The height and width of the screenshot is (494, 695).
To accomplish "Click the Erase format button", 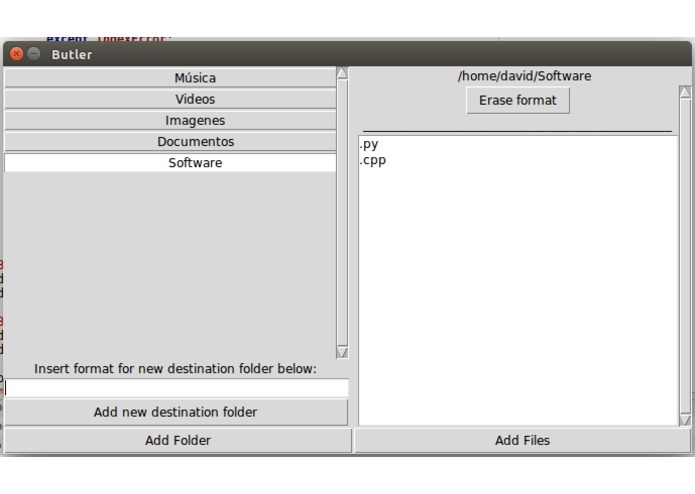I will (x=518, y=101).
